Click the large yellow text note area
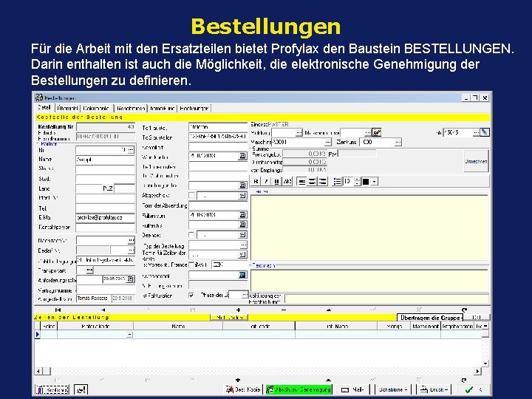The image size is (532, 399). pos(369,228)
